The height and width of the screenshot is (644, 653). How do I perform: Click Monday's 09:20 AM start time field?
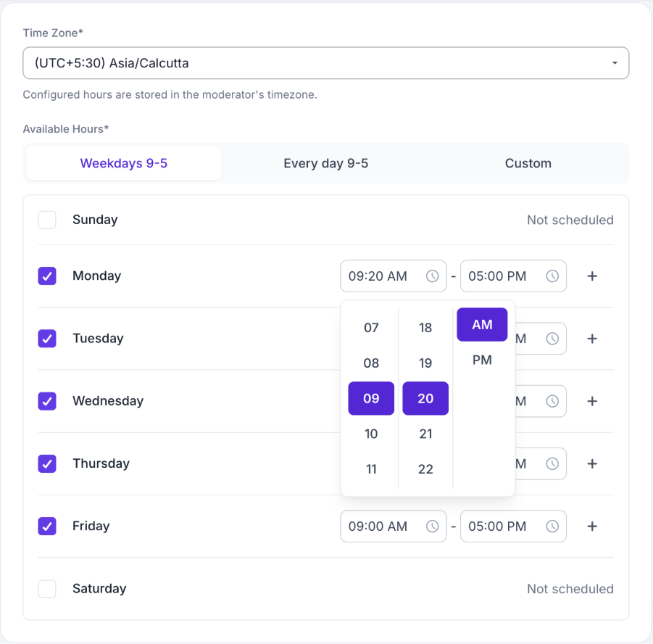pos(393,276)
